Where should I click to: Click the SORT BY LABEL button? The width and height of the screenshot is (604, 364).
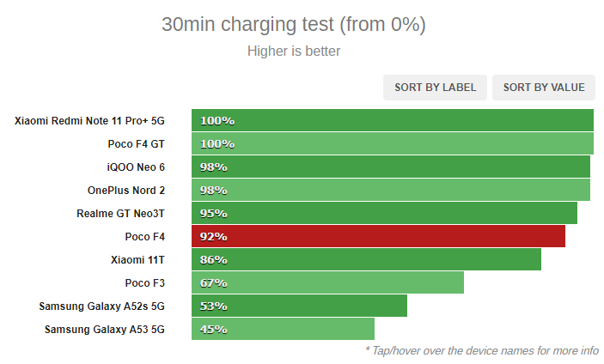coord(435,88)
